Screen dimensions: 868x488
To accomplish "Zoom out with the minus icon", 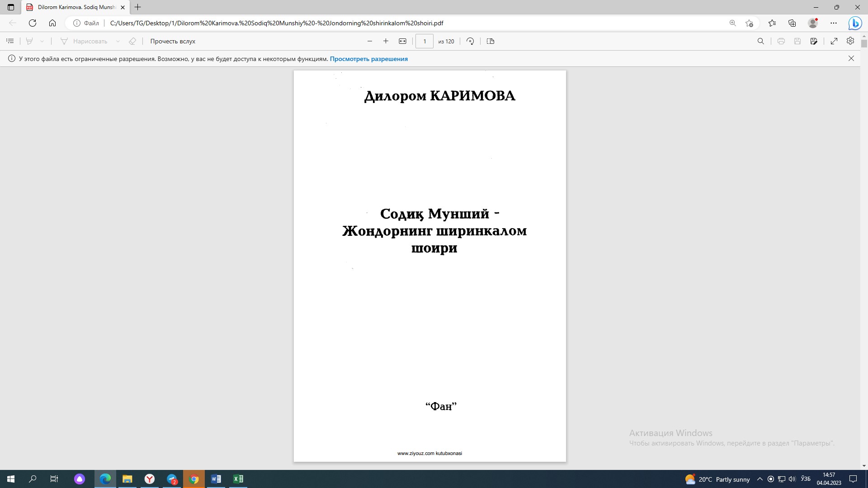I will click(x=370, y=41).
